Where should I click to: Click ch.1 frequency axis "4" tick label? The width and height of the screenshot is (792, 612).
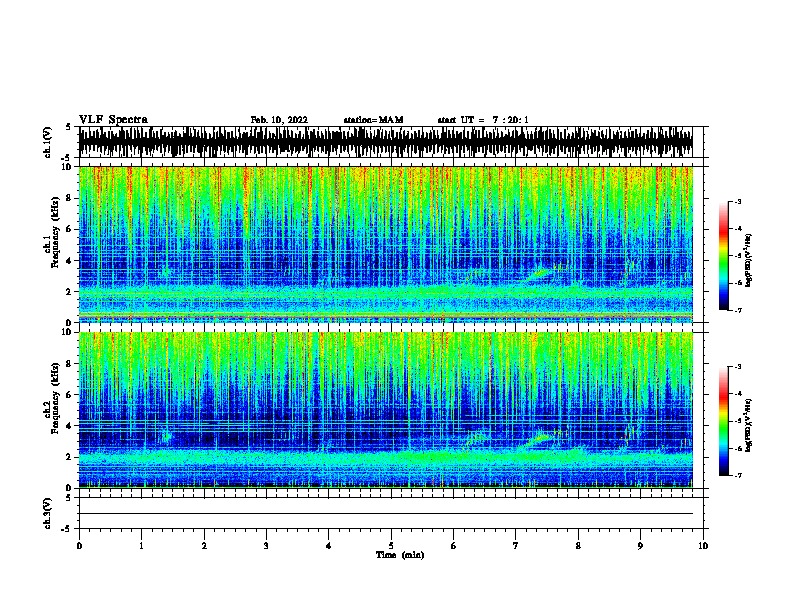68,261
